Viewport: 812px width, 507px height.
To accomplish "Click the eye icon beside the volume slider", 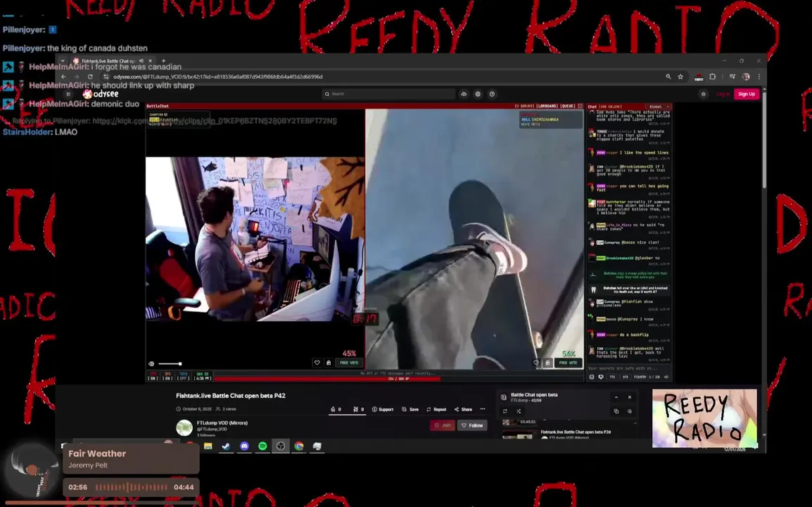I will [151, 364].
